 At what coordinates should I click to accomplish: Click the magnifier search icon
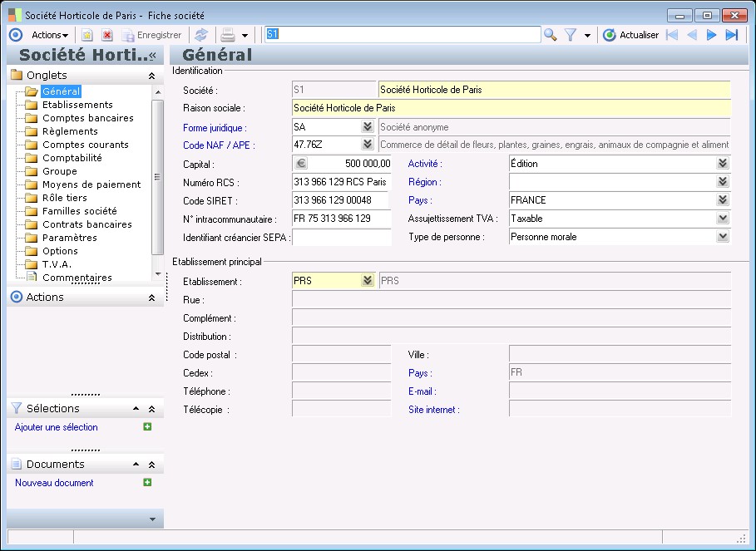coord(550,35)
